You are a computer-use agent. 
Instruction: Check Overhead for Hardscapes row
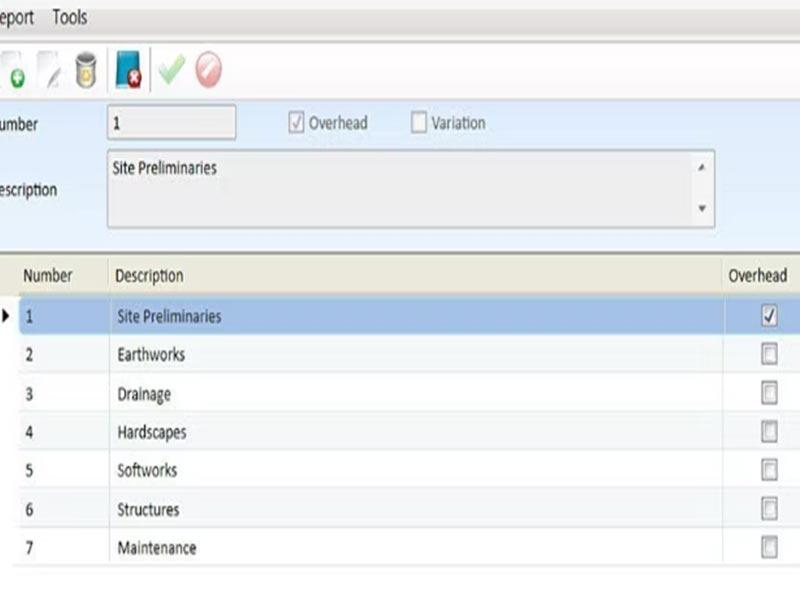[x=769, y=432]
